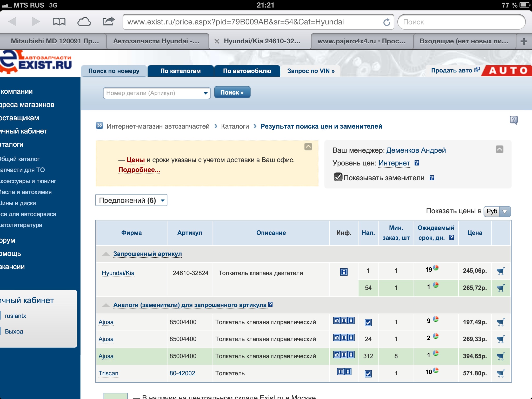This screenshot has width=532, height=399.
Task: Open the Подробнее... link
Action: pos(139,170)
